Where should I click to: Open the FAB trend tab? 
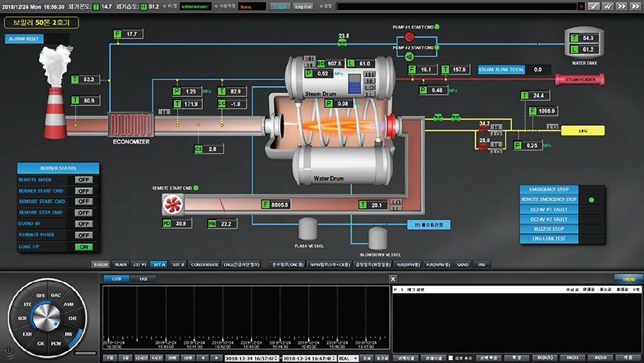[142, 279]
